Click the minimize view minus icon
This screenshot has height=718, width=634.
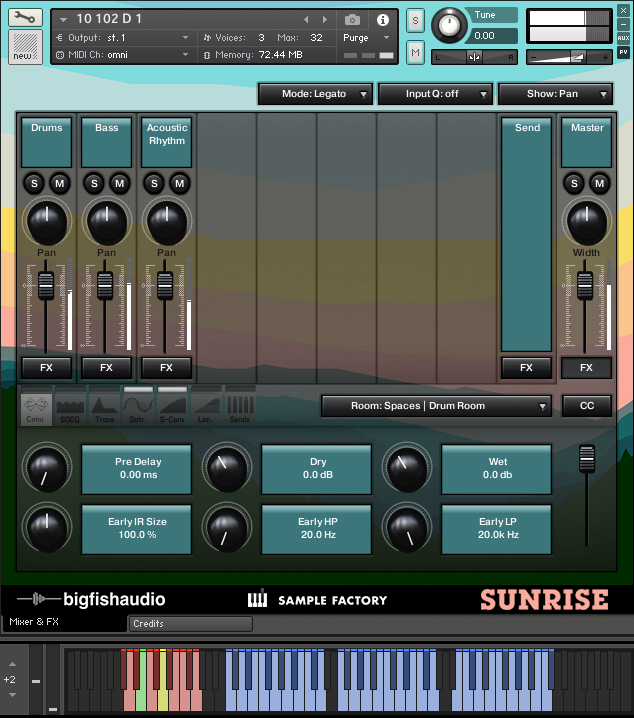[x=623, y=24]
